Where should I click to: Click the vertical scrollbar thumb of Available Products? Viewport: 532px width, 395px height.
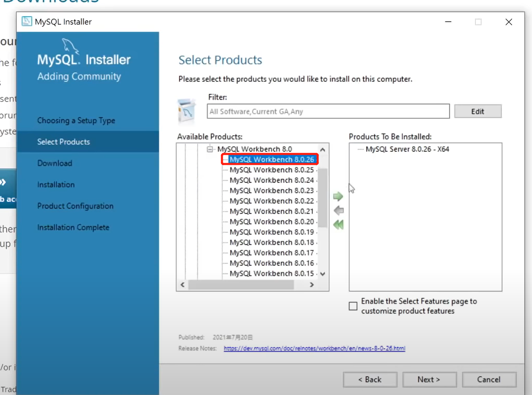tap(323, 198)
